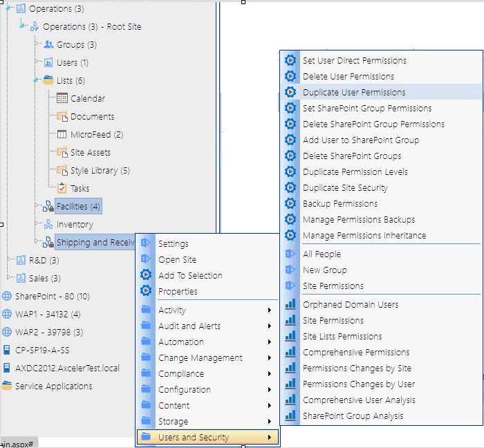This screenshot has height=448, width=484.
Task: Open the Audit and Alerts submenu
Action: [x=207, y=326]
